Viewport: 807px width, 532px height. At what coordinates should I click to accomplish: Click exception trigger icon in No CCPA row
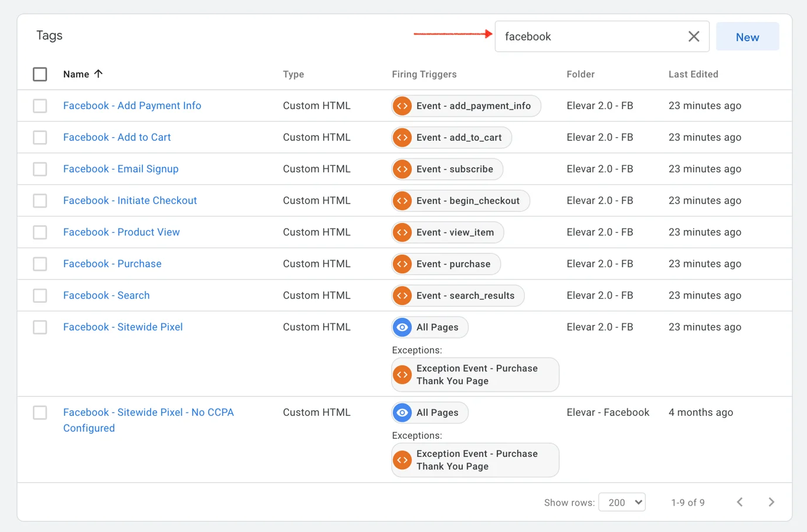(402, 460)
